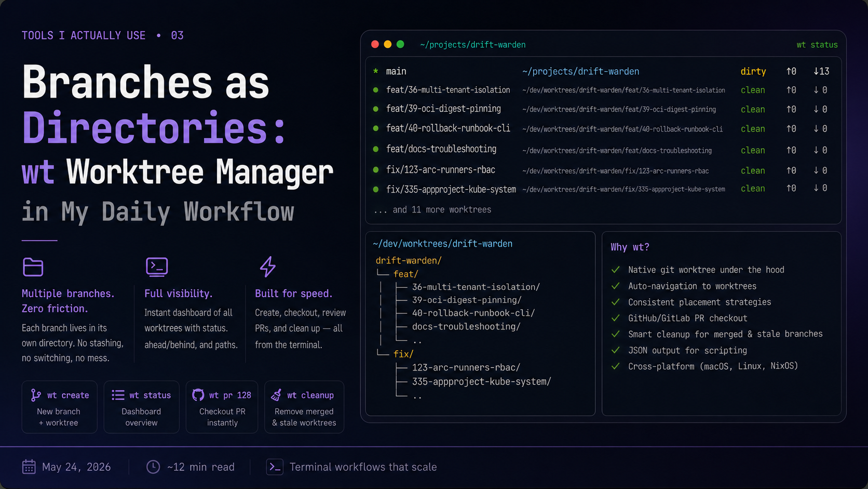The height and width of the screenshot is (489, 868).
Task: Click Terminal workflows that scale text
Action: [x=363, y=467]
